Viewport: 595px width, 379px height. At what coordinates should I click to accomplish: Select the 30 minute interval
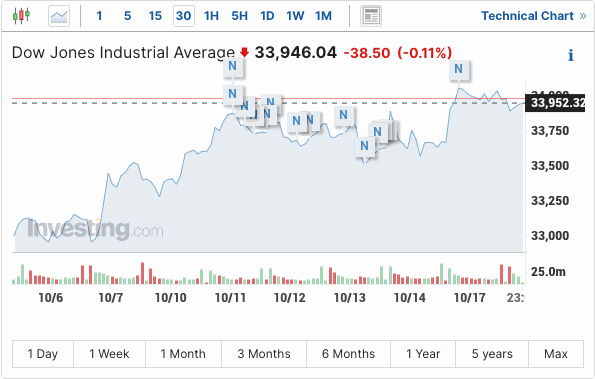point(184,16)
